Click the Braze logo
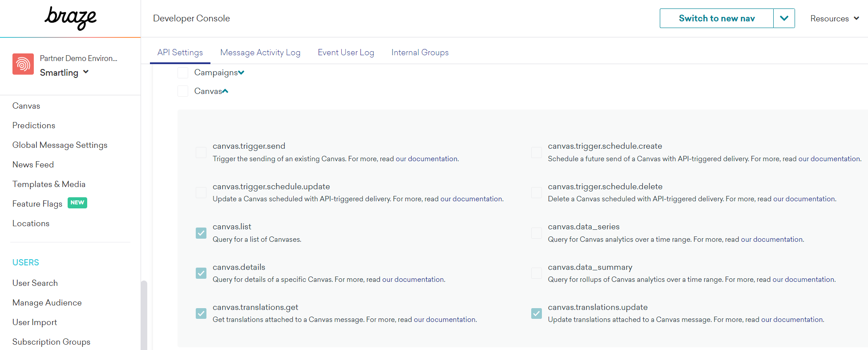This screenshot has height=350, width=868. point(70,18)
